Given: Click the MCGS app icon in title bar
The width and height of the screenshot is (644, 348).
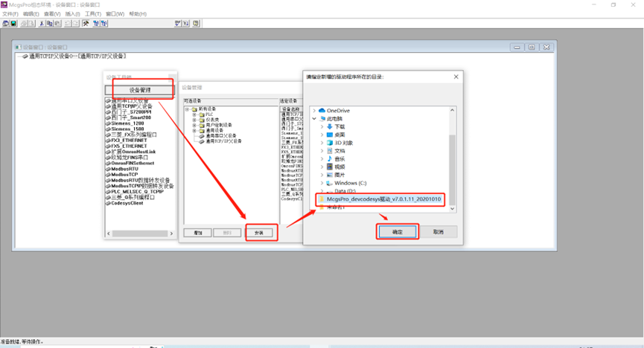Looking at the screenshot, I should coord(4,4).
